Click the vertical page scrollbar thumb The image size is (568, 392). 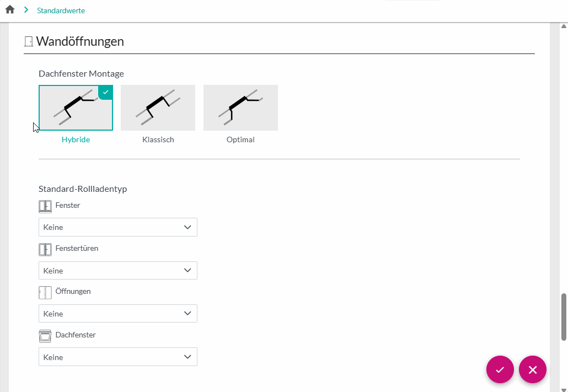coord(564,317)
